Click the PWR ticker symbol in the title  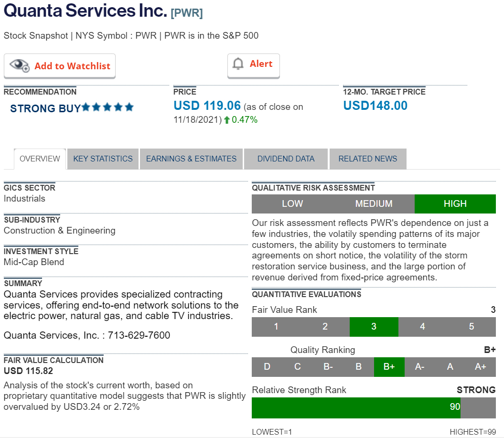187,13
